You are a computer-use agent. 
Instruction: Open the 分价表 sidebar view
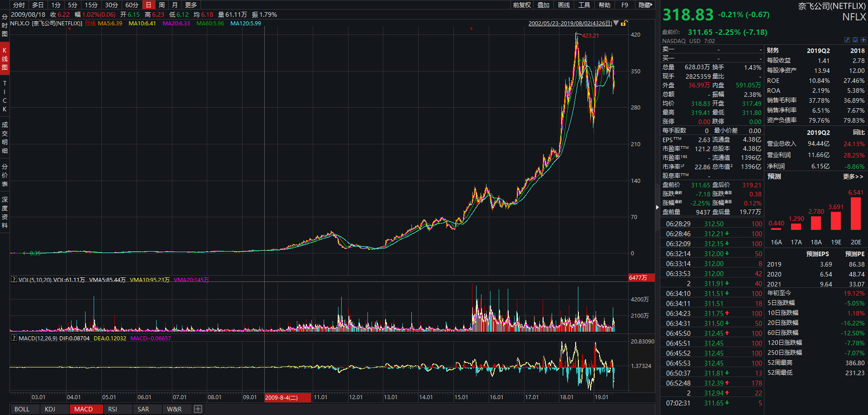pos(5,175)
